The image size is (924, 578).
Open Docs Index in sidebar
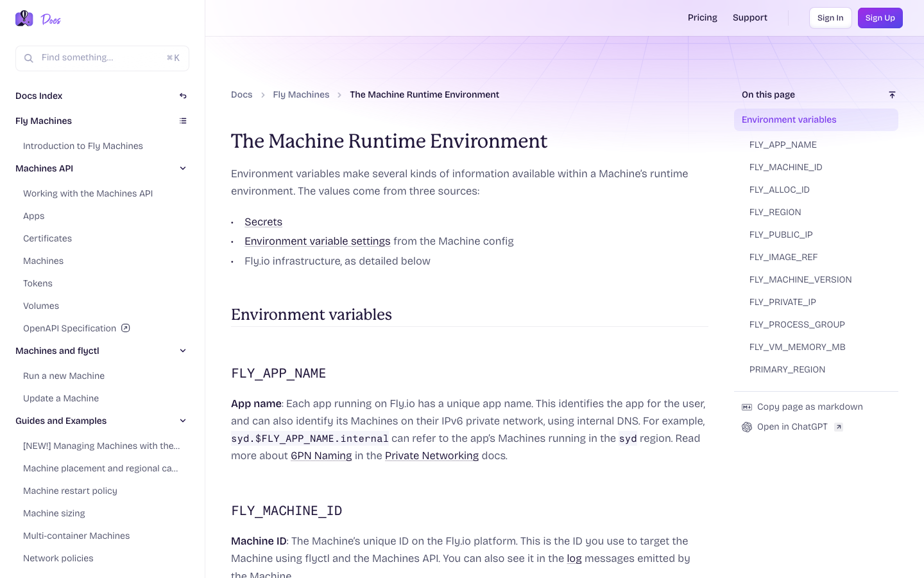pos(39,96)
